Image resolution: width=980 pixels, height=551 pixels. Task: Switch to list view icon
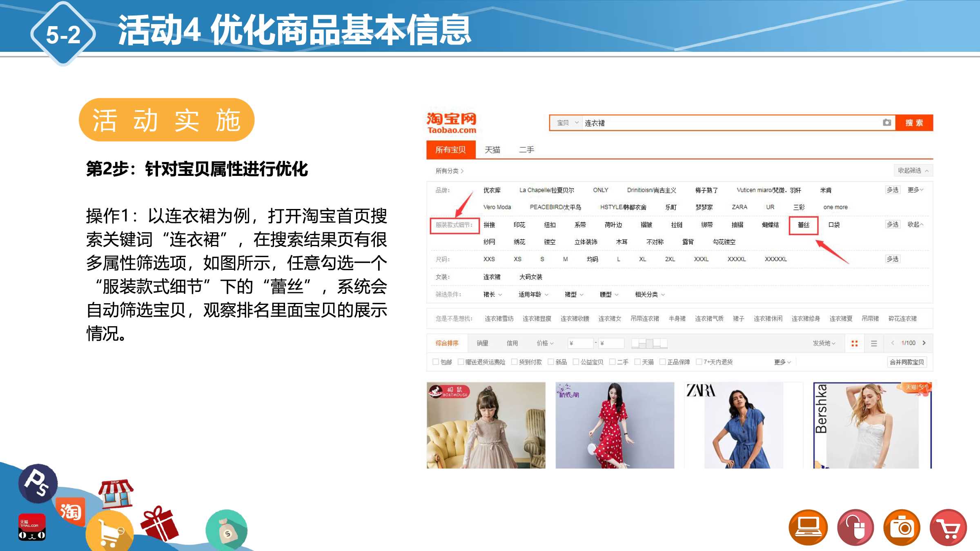click(874, 343)
